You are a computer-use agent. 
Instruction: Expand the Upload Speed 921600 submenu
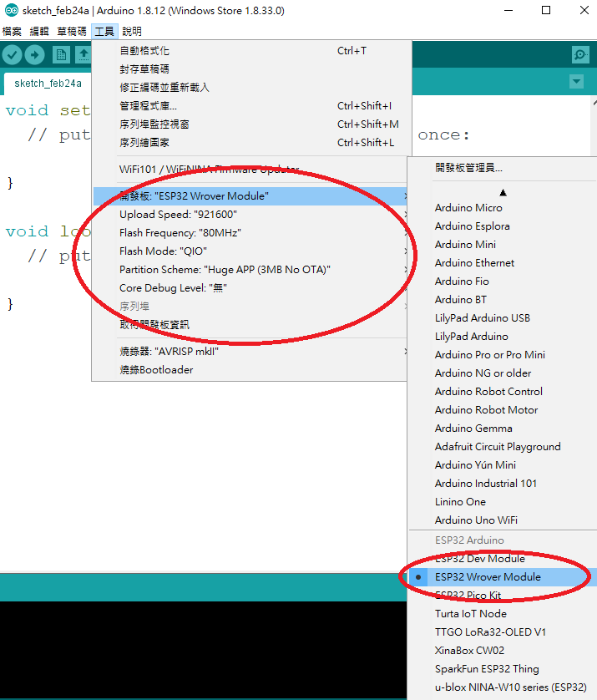(x=250, y=215)
